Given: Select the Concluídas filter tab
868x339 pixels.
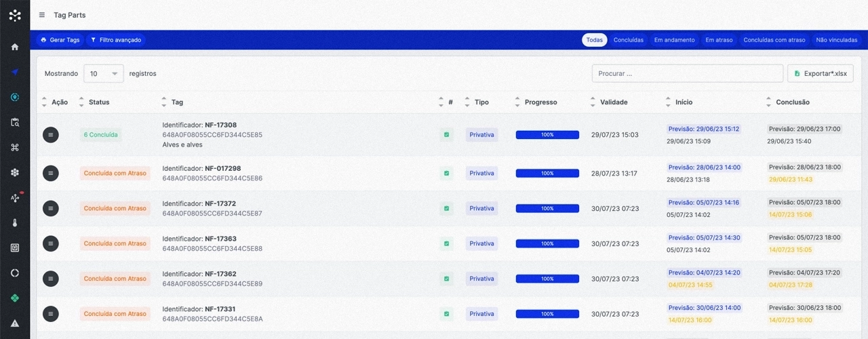Looking at the screenshot, I should pos(628,40).
